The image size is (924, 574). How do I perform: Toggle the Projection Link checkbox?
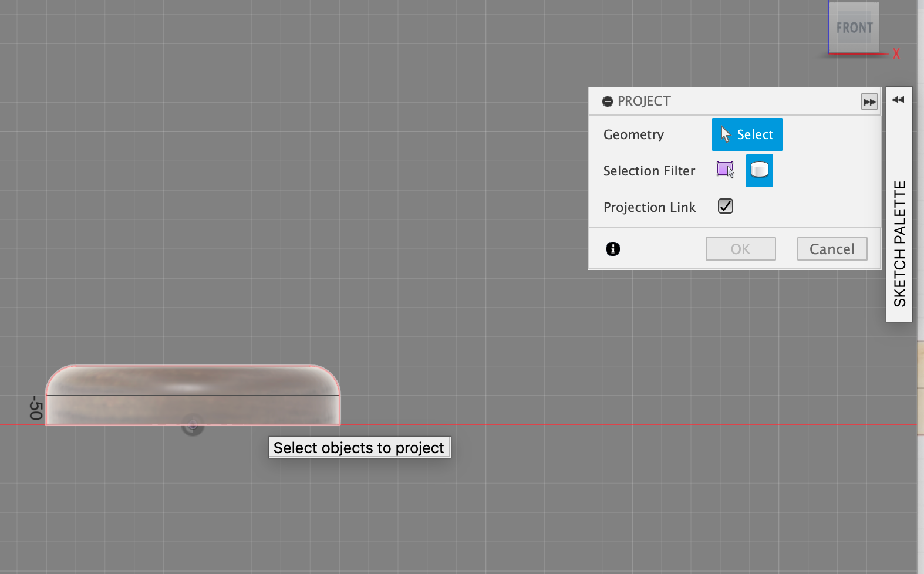point(726,206)
